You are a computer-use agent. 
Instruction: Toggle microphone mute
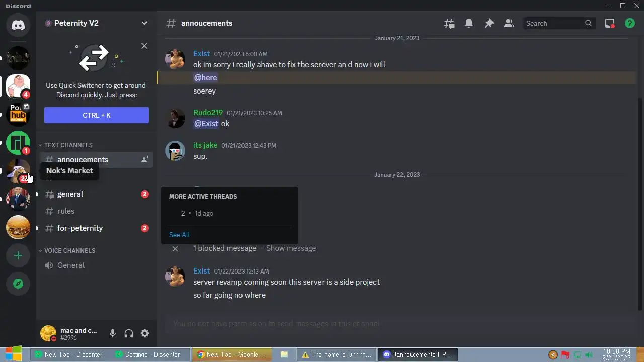click(x=113, y=333)
